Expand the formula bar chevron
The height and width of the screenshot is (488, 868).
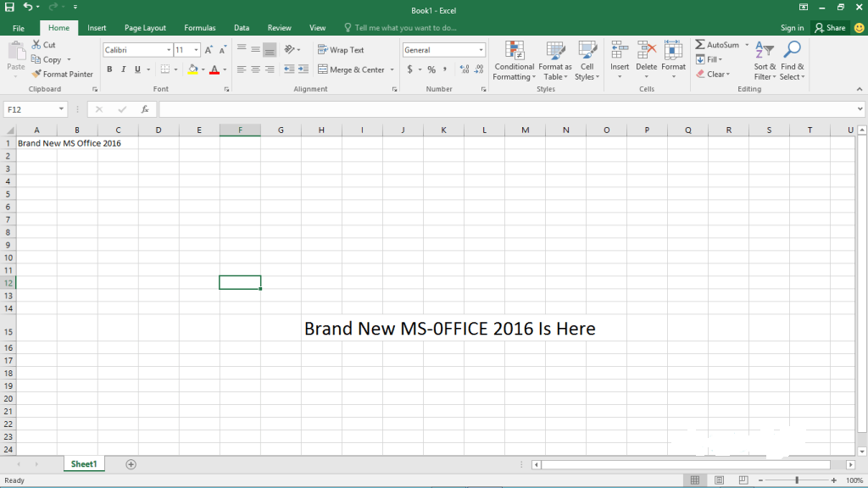click(x=860, y=109)
